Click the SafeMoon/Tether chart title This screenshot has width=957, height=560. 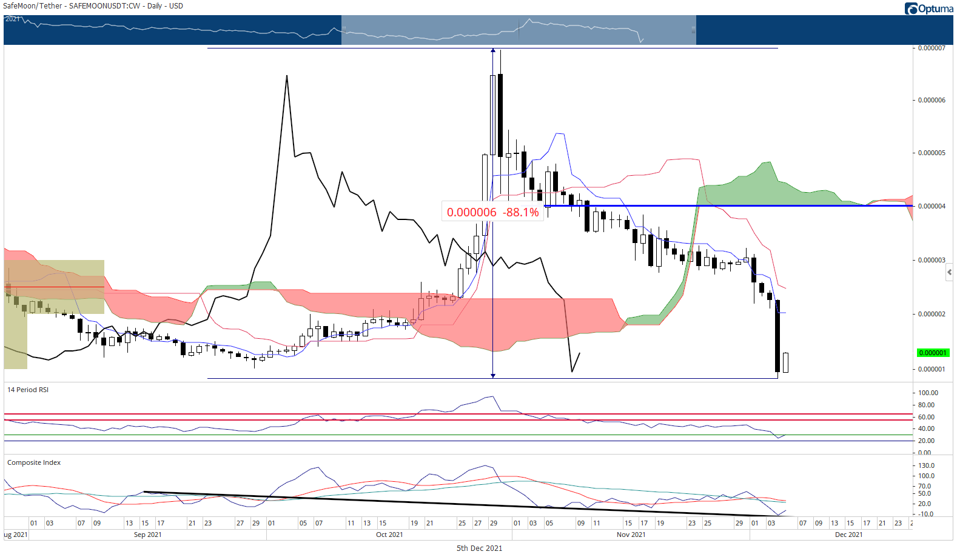[x=93, y=6]
